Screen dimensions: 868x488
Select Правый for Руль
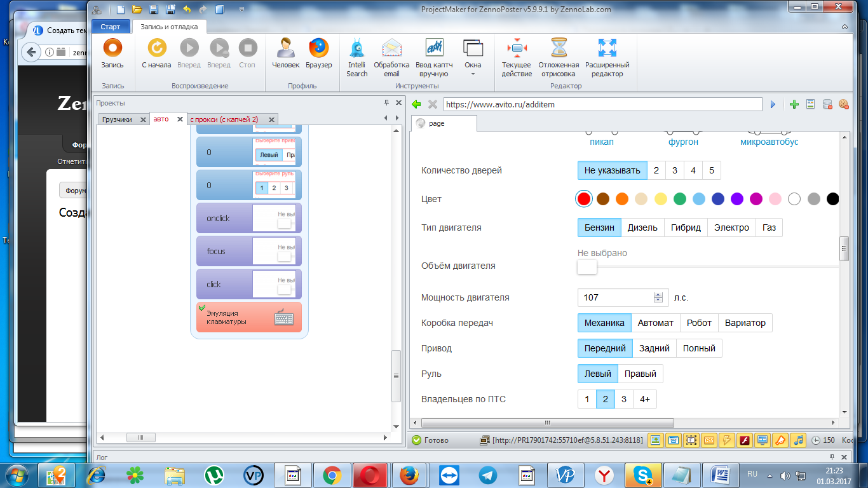641,374
